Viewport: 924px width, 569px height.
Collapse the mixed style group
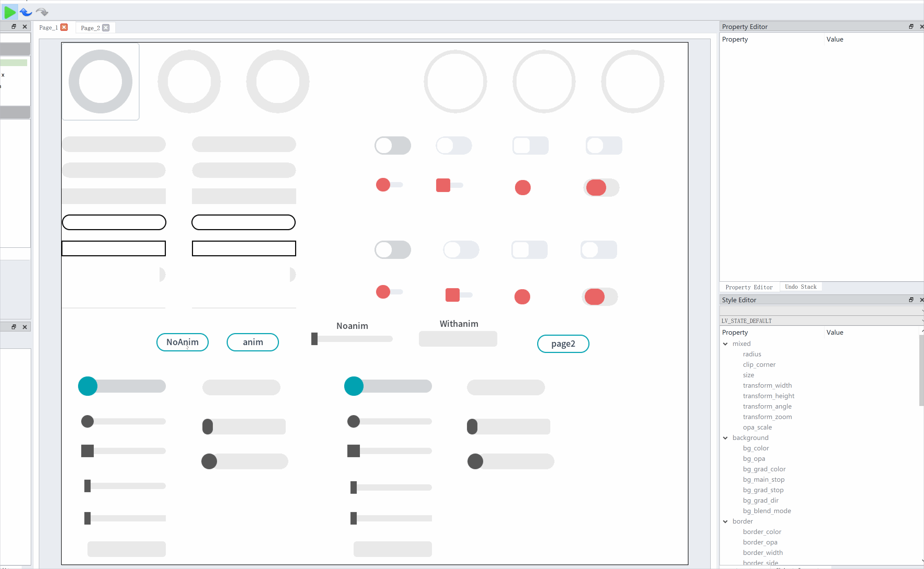pyautogui.click(x=725, y=344)
